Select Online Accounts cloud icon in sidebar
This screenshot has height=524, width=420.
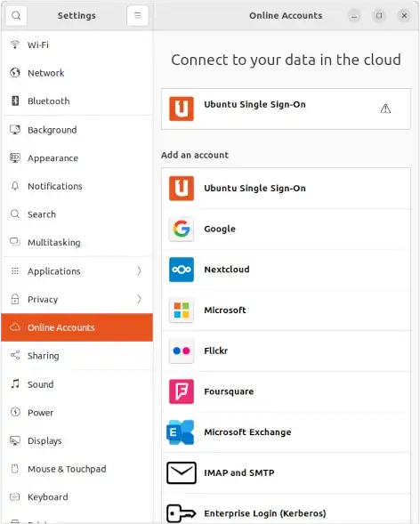pyautogui.click(x=15, y=326)
